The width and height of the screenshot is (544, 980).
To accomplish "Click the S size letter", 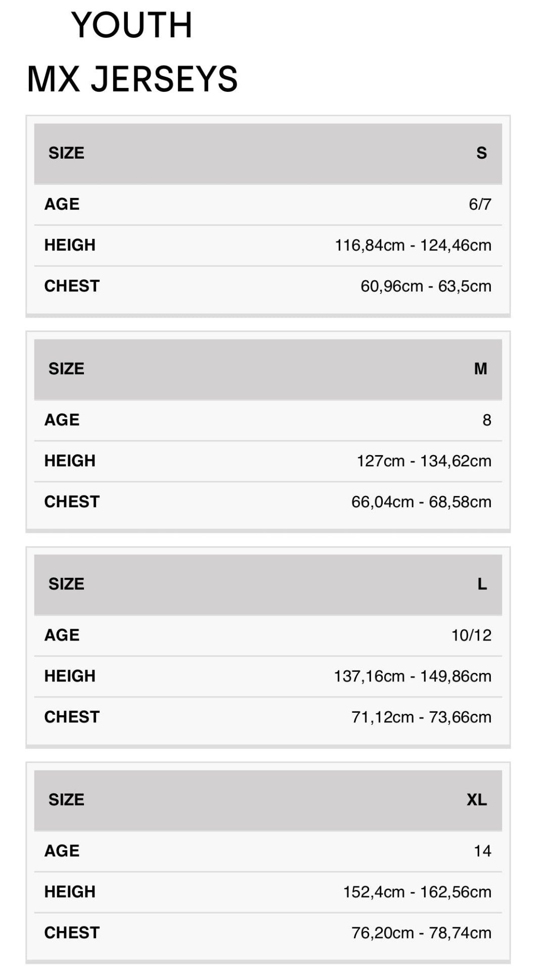I will pyautogui.click(x=481, y=153).
